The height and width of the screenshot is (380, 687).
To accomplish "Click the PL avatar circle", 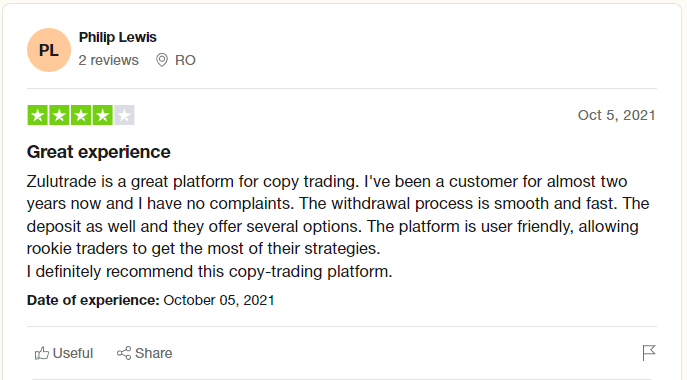I will pos(49,50).
